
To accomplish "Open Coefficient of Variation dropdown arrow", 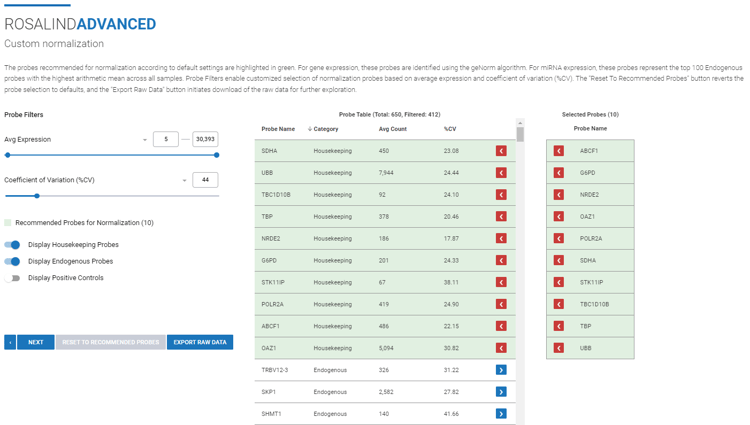I will click(x=184, y=181).
